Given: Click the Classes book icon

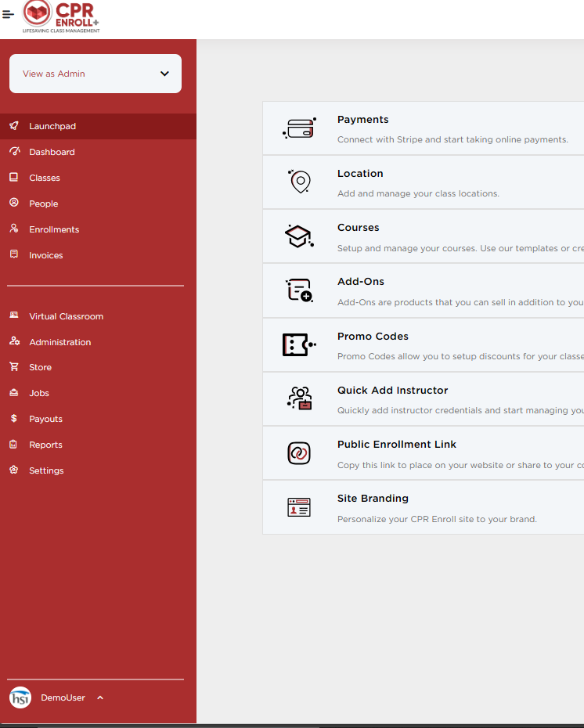Looking at the screenshot, I should click(14, 178).
